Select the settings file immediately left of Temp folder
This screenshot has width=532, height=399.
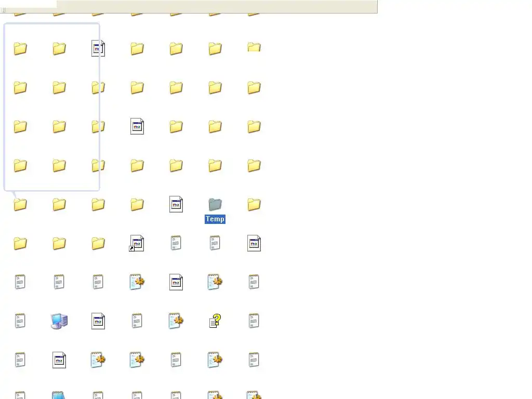pyautogui.click(x=176, y=204)
